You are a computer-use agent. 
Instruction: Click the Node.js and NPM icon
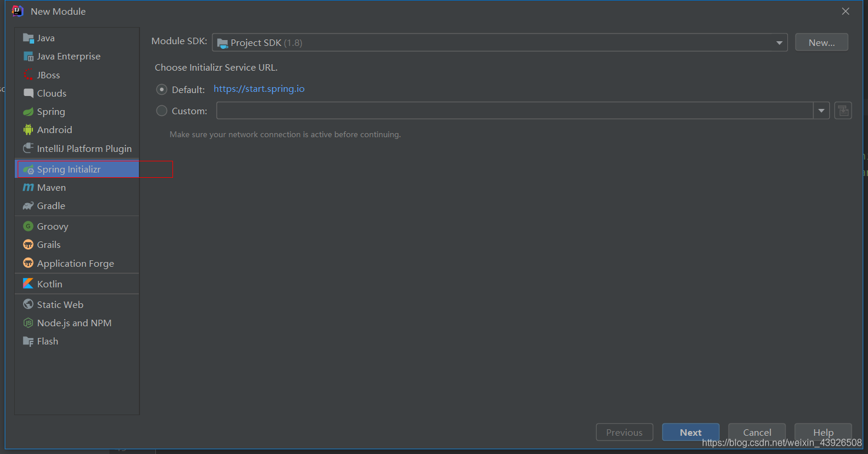(x=28, y=323)
